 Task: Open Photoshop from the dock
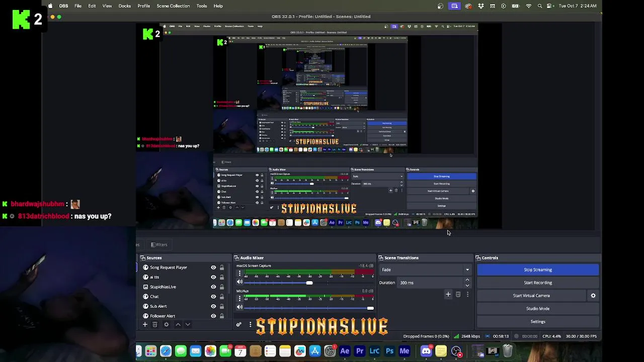(389, 351)
